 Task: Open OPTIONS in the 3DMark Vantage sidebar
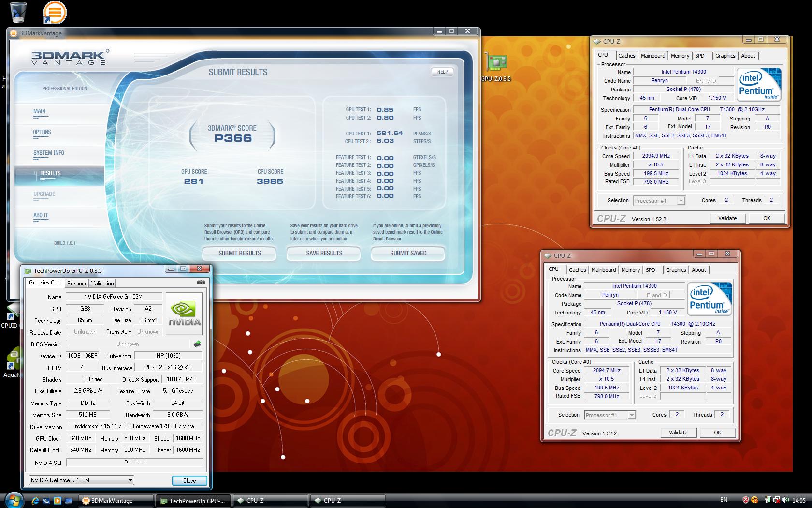60,134
